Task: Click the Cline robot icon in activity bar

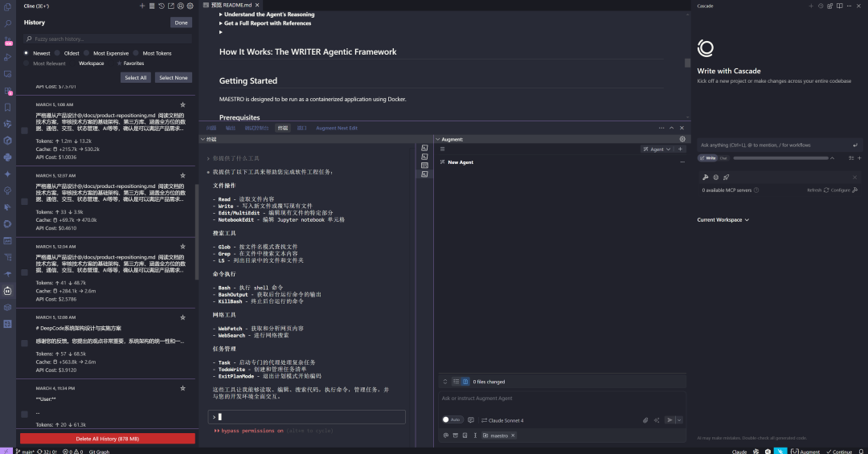Action: (8, 291)
